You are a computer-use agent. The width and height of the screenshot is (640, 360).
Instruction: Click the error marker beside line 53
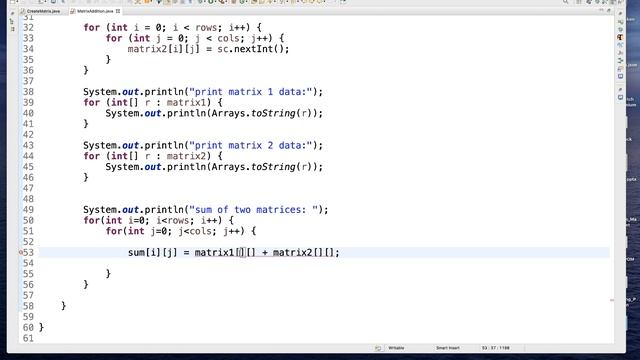click(x=21, y=252)
